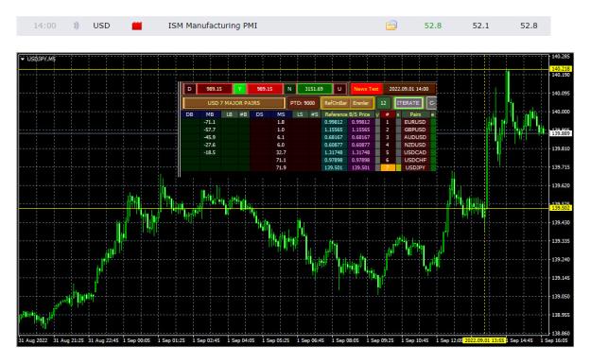Click the ISM Manufacturing PMI event name
The image size is (591, 364).
pos(213,26)
